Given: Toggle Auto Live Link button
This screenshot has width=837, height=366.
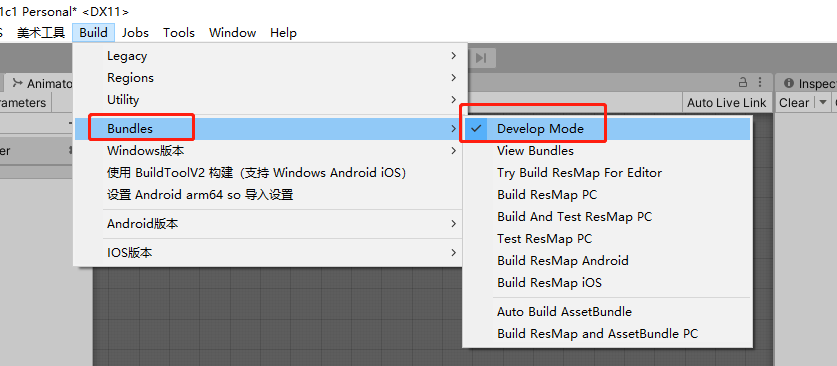Looking at the screenshot, I should (727, 102).
